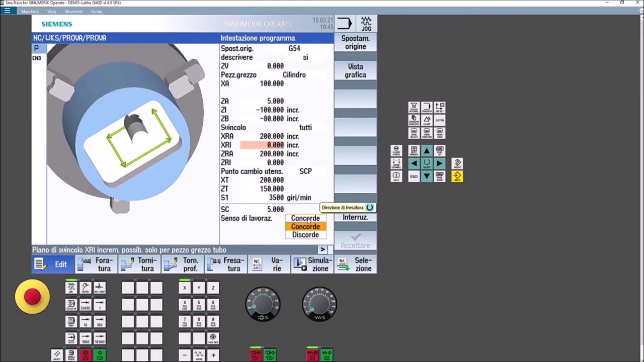Screen dimensions: 644x362
Task: Click the MENU USER key
Action: pyautogui.click(x=440, y=133)
